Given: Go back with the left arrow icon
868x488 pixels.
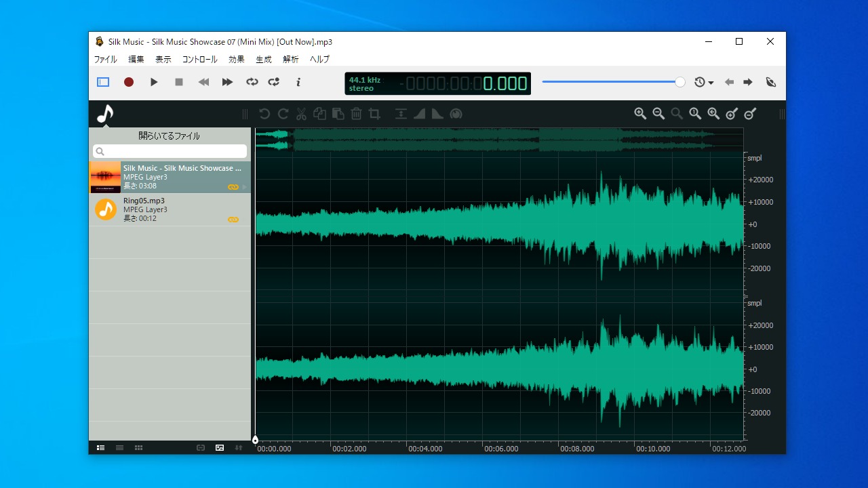Looking at the screenshot, I should [729, 82].
